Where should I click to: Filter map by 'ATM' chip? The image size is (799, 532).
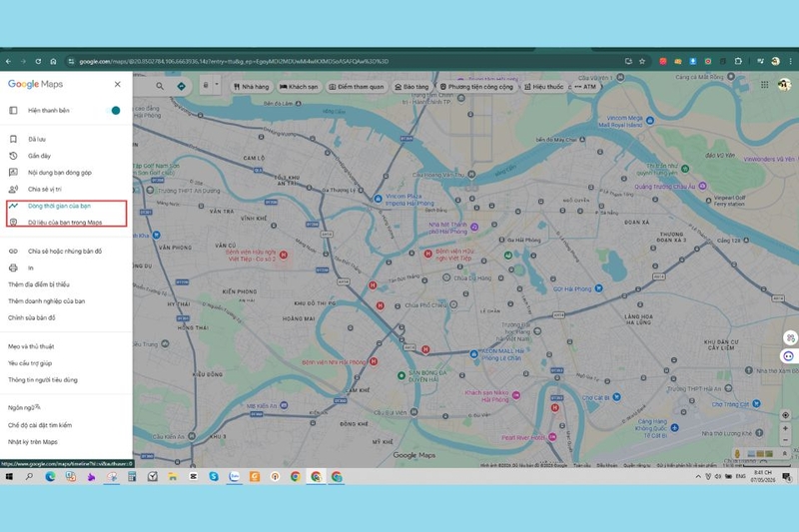[x=585, y=87]
